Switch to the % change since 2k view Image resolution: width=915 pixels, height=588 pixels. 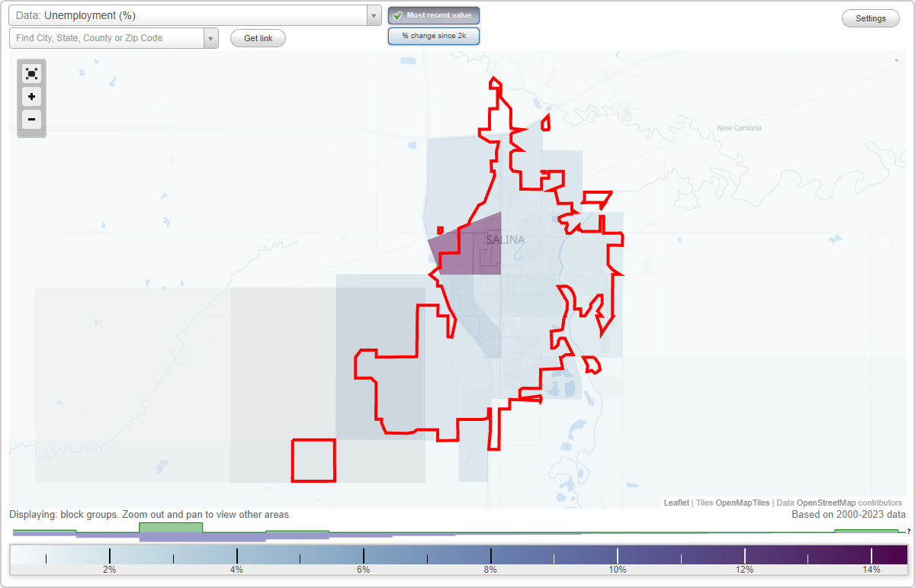(434, 35)
